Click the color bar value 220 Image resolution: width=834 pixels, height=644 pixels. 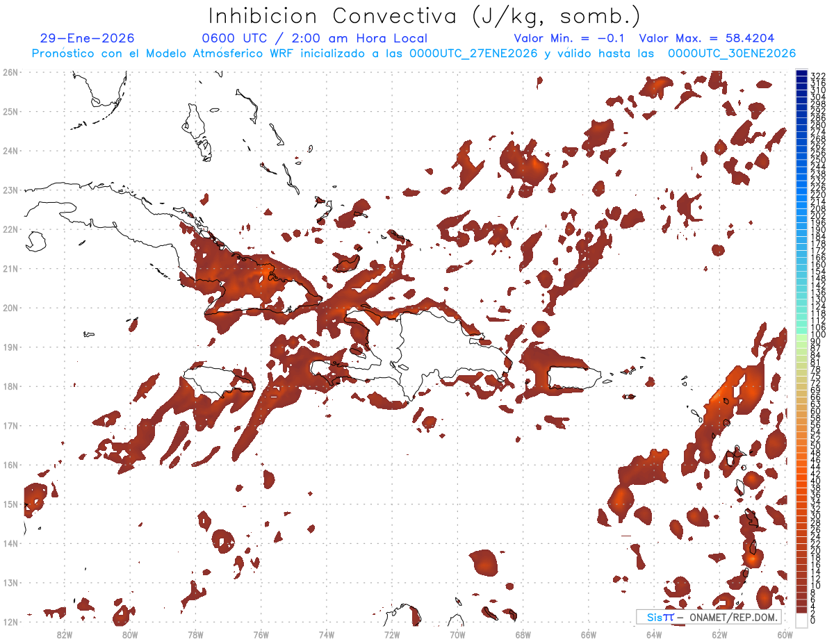click(x=817, y=195)
